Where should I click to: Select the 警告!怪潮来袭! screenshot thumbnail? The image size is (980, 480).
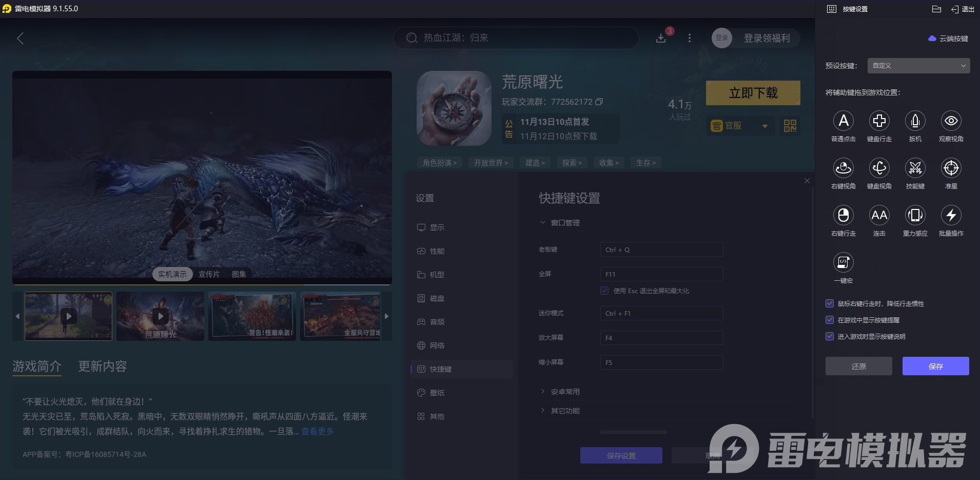(x=252, y=316)
